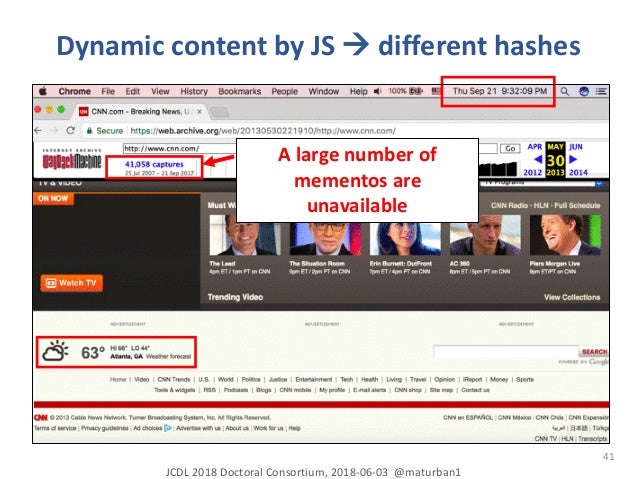
Task: Open Entertainment in footer navigation
Action: pyautogui.click(x=314, y=379)
